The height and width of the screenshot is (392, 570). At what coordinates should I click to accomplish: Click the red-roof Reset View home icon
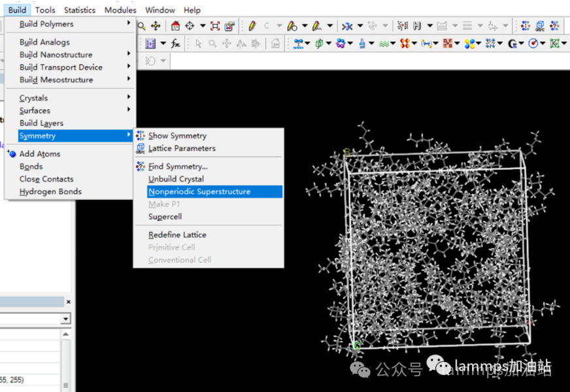[175, 25]
